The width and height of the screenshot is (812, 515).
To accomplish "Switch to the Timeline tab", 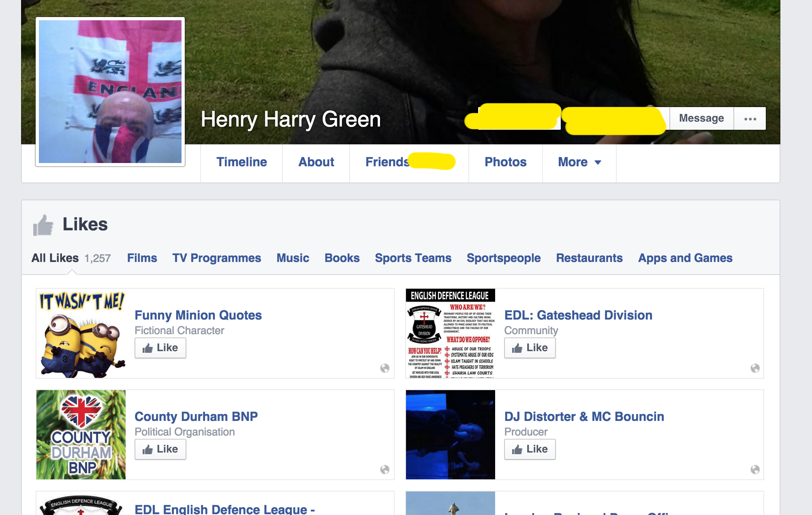I will point(241,162).
